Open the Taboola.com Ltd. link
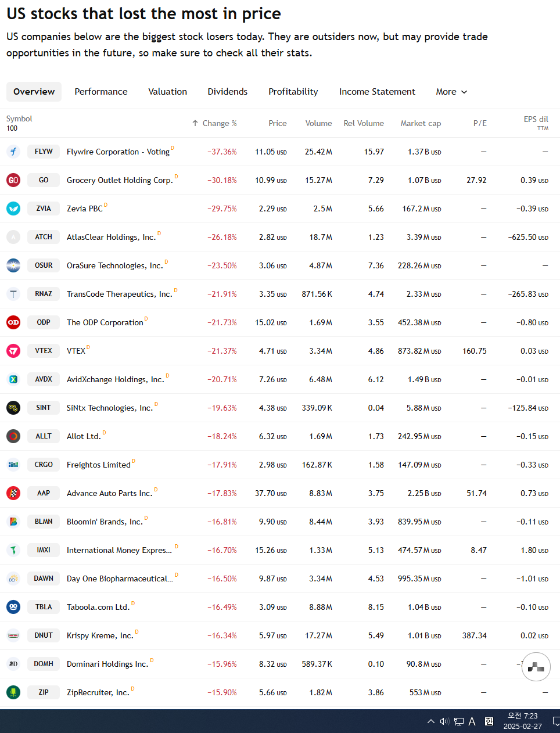 (98, 607)
